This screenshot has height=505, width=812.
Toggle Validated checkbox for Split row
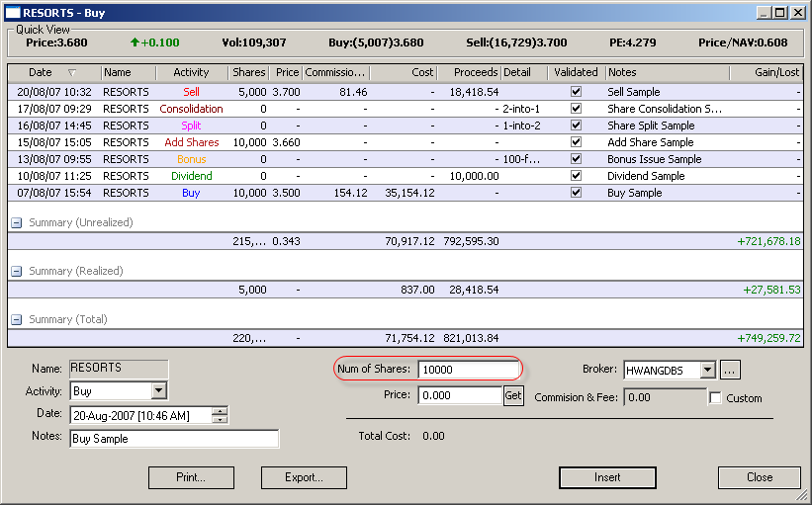tap(576, 126)
